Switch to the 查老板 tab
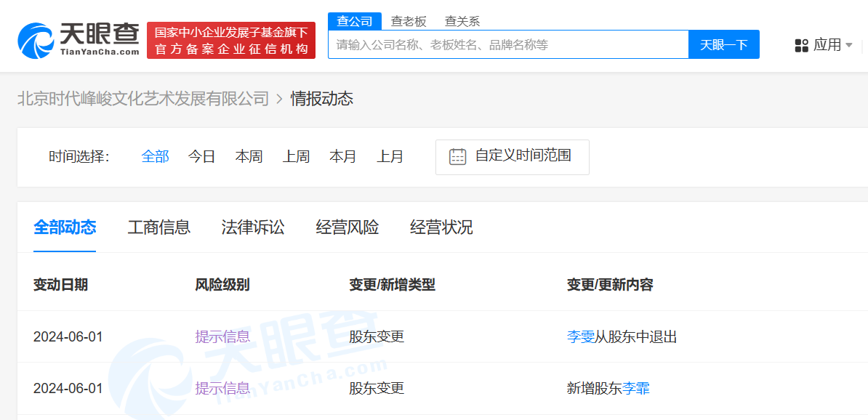The height and width of the screenshot is (420, 868). click(x=409, y=21)
